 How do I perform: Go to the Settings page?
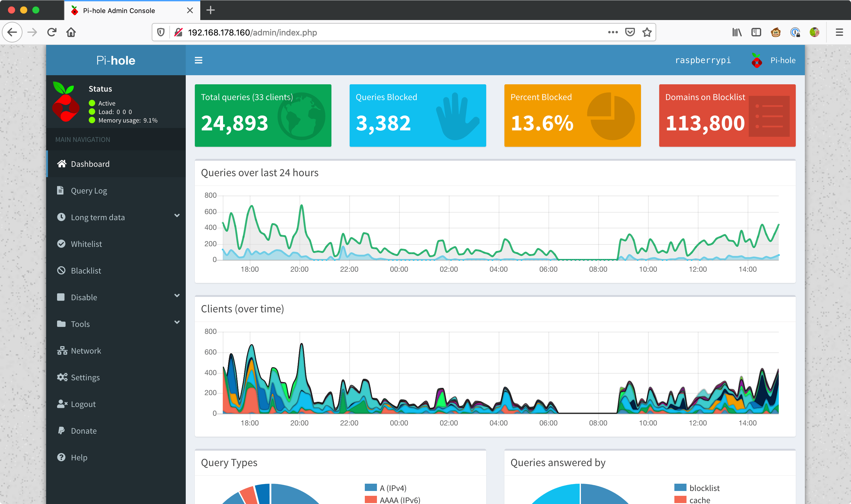(85, 377)
